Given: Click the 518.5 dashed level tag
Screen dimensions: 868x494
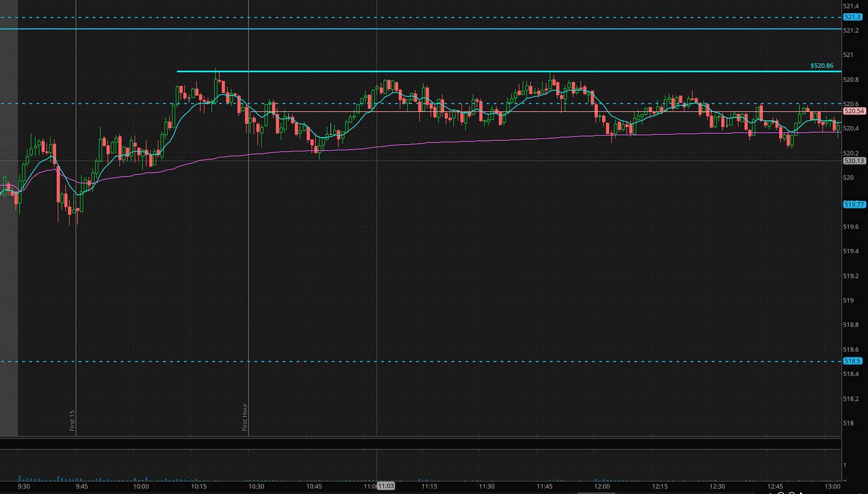Looking at the screenshot, I should tap(853, 361).
